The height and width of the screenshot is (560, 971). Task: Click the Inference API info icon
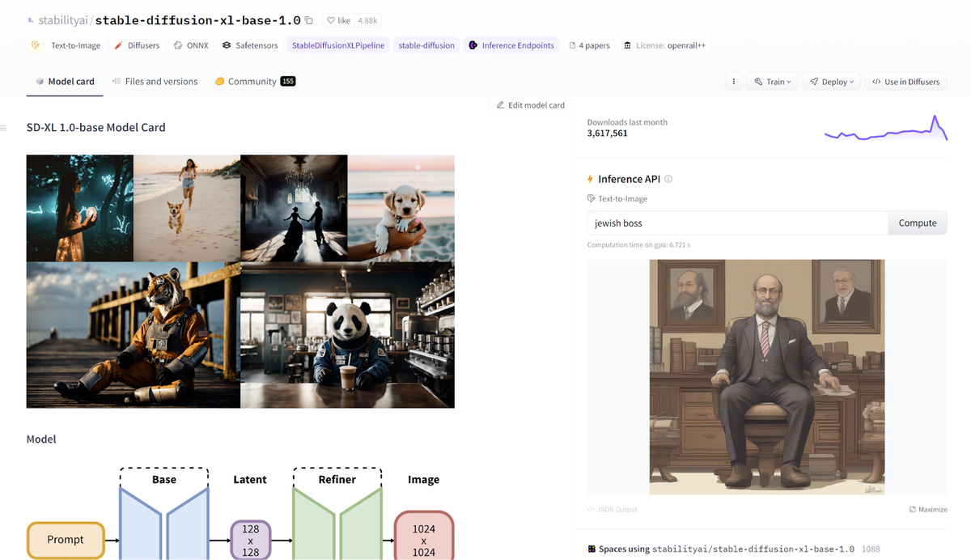click(668, 179)
